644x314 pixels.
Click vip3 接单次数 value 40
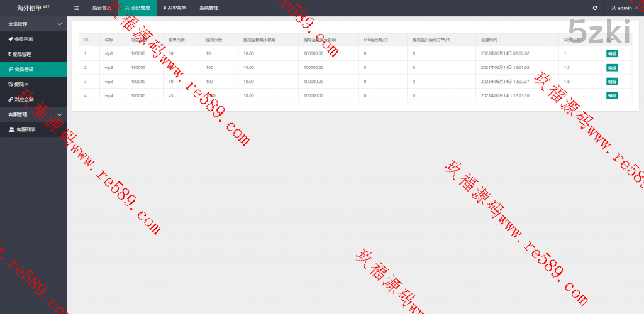click(171, 82)
